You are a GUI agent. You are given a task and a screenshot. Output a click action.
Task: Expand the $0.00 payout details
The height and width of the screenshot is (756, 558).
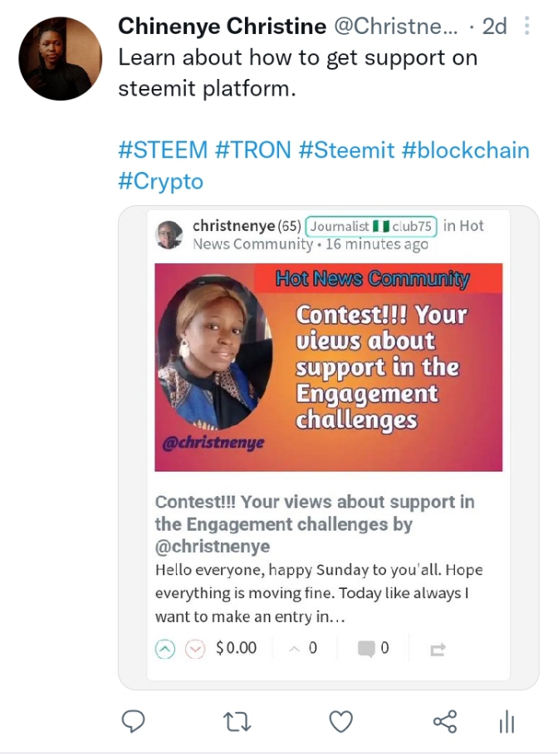pyautogui.click(x=236, y=647)
